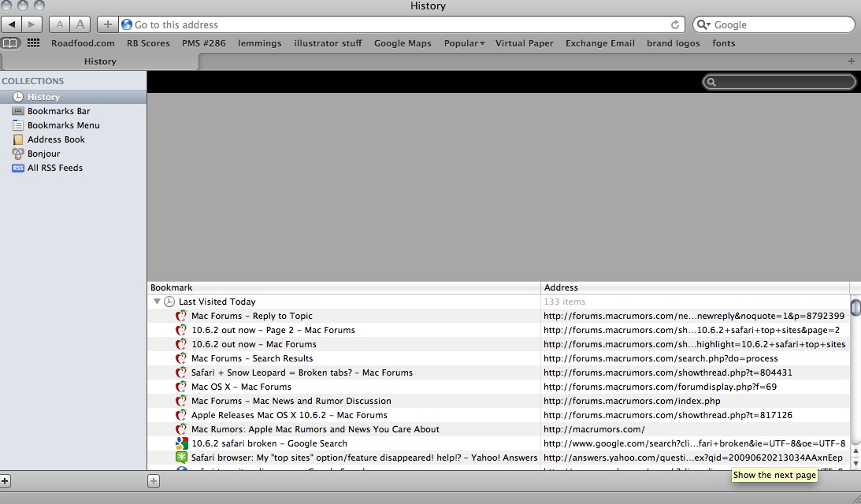Click the history list scroll down arrow

tap(855, 464)
